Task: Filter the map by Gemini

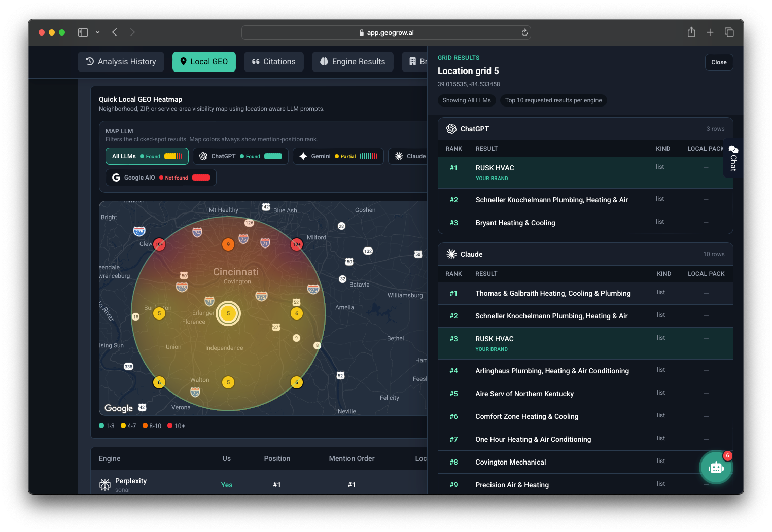Action: click(x=338, y=156)
